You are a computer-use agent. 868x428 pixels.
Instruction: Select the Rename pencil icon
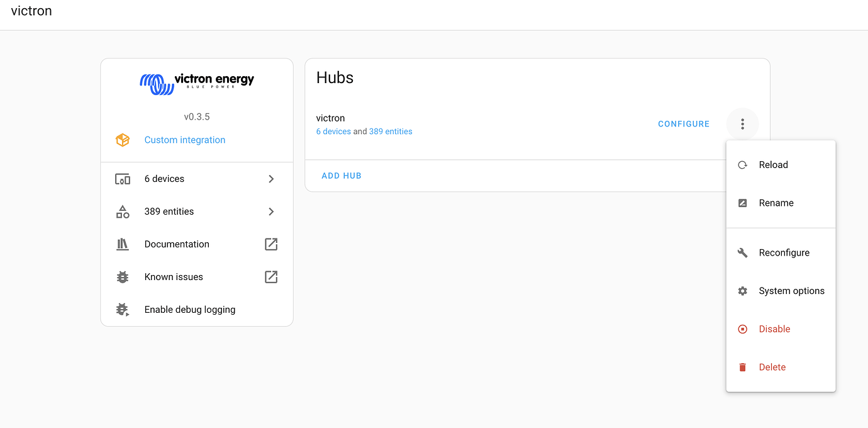point(742,203)
